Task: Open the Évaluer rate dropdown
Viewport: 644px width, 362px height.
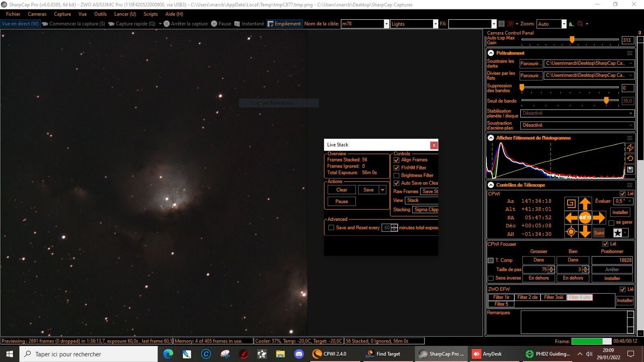Action: pos(624,201)
